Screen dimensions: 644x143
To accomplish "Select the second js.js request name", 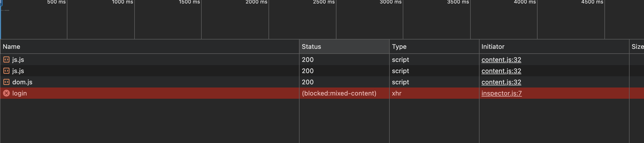I will pos(18,71).
